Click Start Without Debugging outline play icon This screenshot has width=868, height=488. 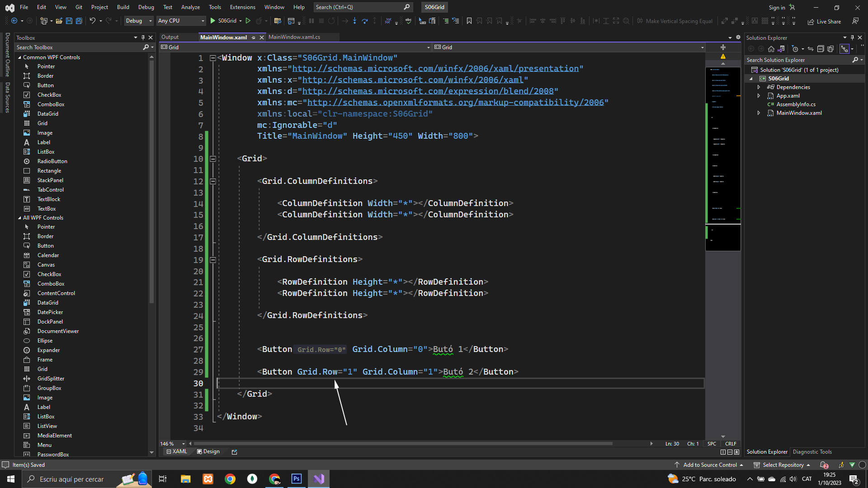[x=248, y=21]
